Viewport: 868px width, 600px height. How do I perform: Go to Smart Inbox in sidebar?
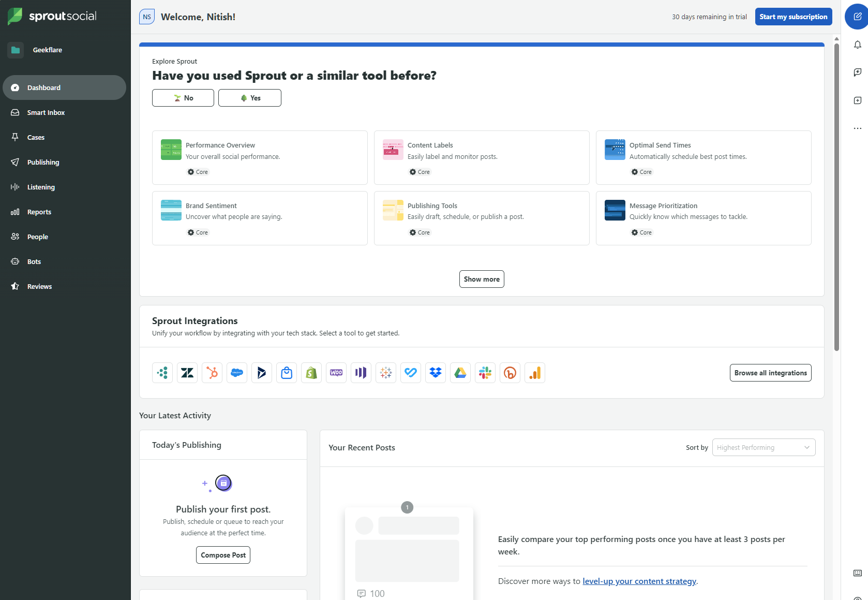click(46, 112)
